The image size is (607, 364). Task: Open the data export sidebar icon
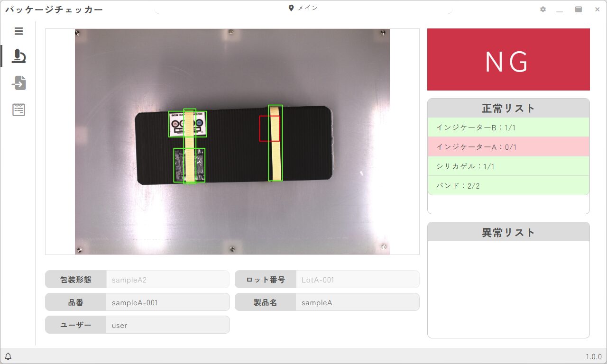click(19, 83)
